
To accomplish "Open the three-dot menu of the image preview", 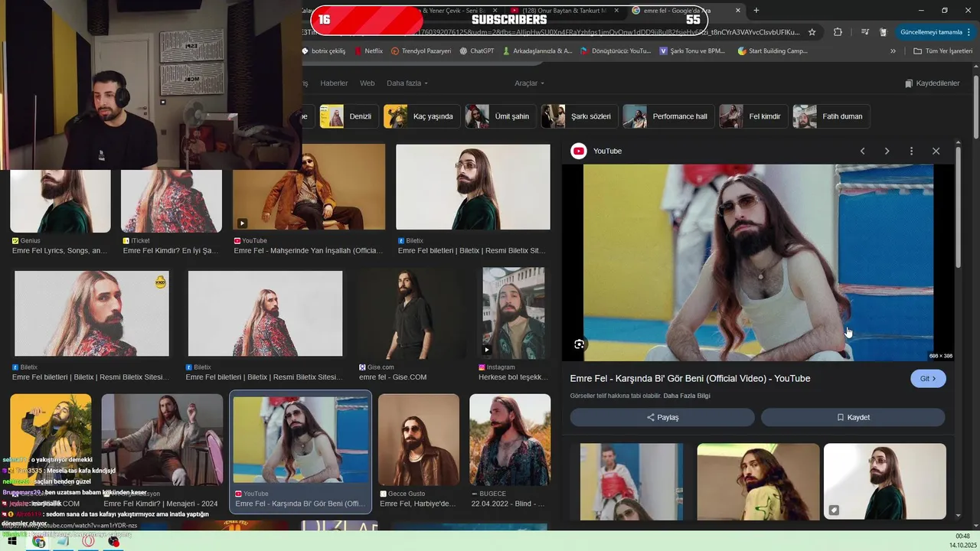I will point(911,151).
